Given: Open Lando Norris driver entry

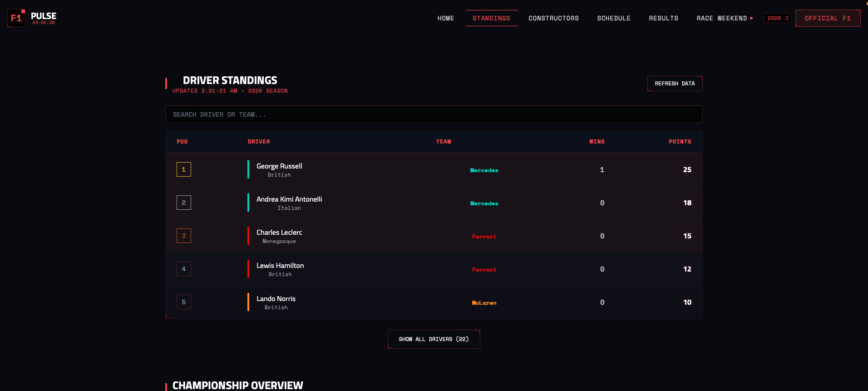Looking at the screenshot, I should click(x=276, y=299).
